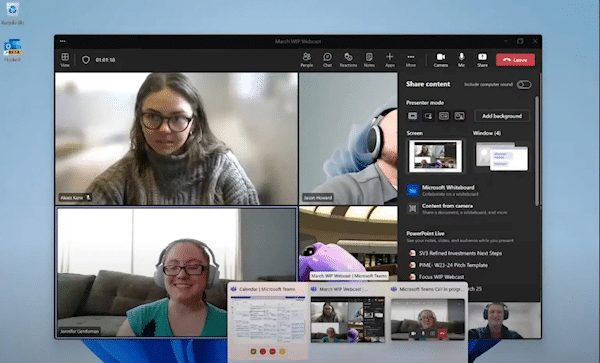Select the Screen share thumbnail
Screen dimensions: 600x363
point(435,156)
